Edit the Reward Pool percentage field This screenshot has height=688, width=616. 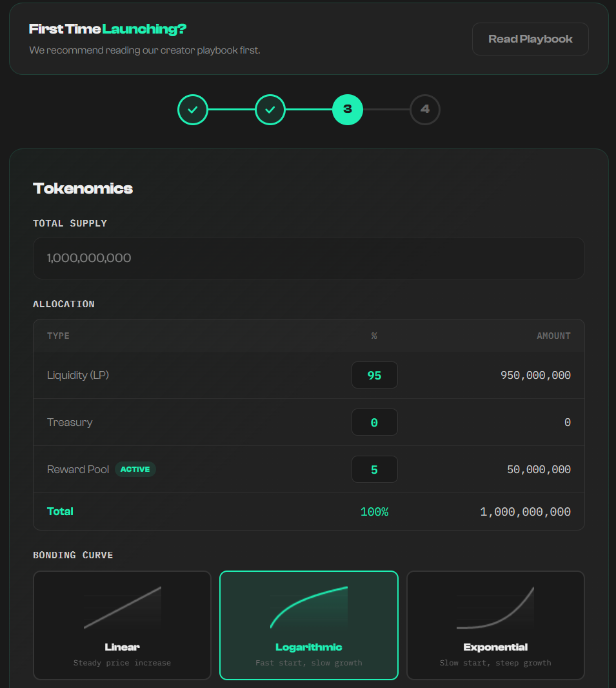[374, 470]
